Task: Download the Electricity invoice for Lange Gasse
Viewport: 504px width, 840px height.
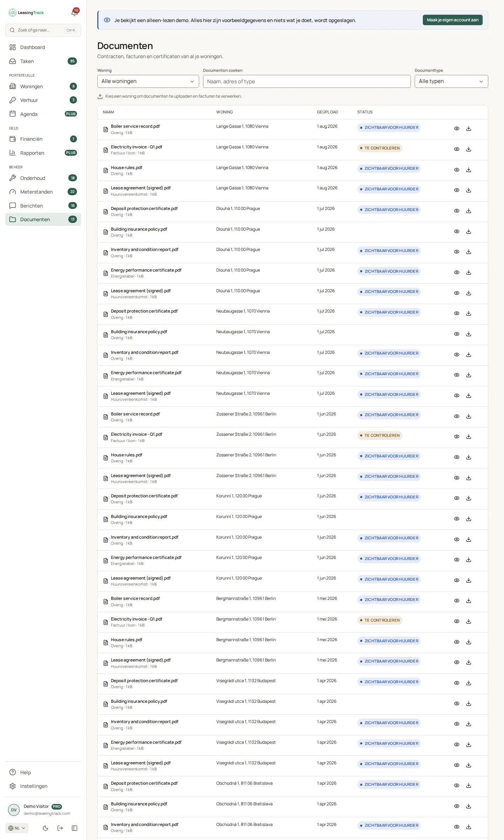Action: [469, 149]
